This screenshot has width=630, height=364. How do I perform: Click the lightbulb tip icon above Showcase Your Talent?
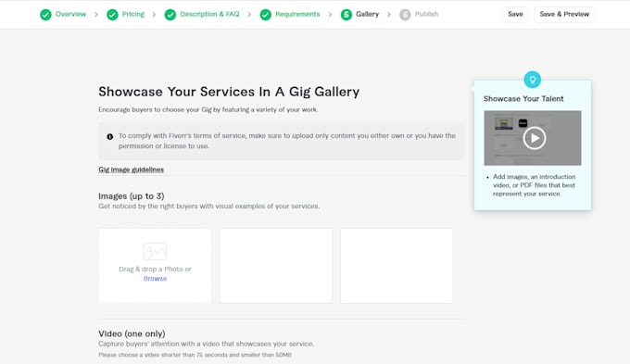[533, 80]
